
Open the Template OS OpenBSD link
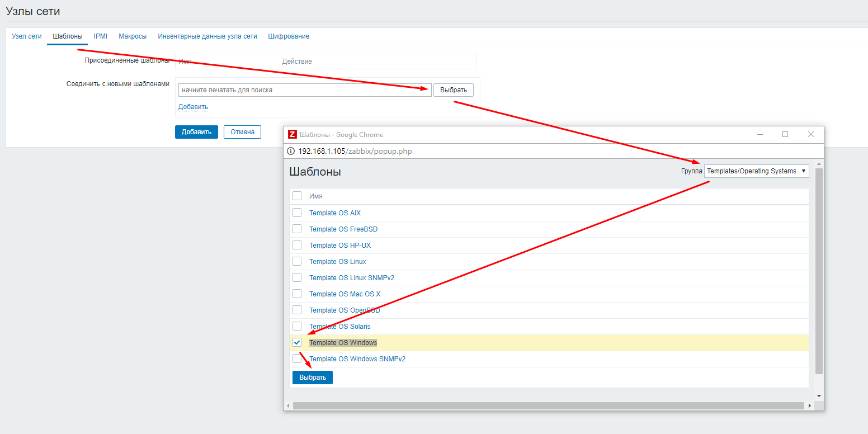tap(345, 310)
